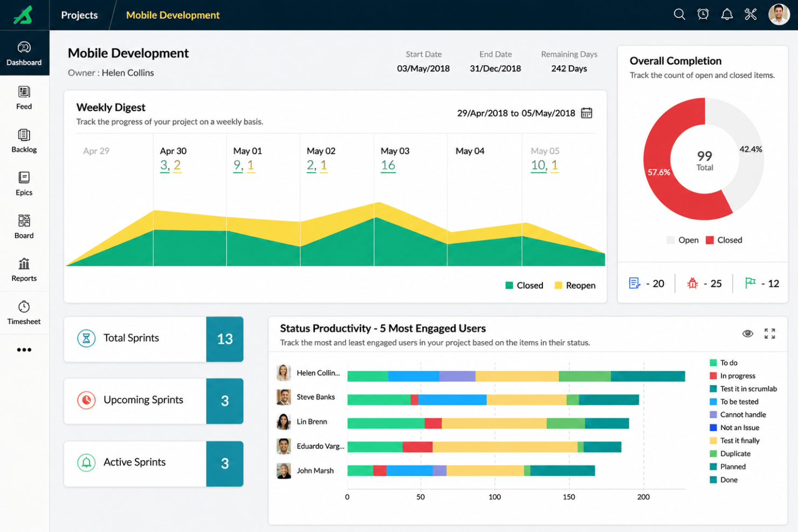
Task: Open the alarm clock timer icon
Action: tap(703, 15)
